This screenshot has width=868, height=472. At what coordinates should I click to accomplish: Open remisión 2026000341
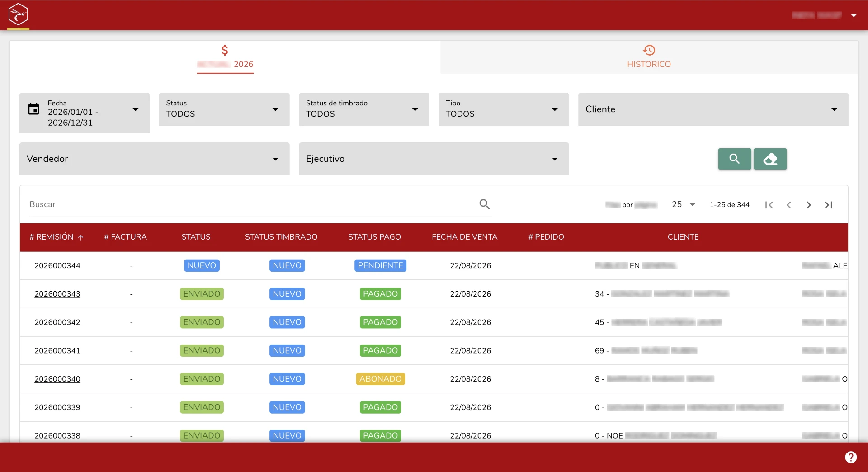[57, 350]
